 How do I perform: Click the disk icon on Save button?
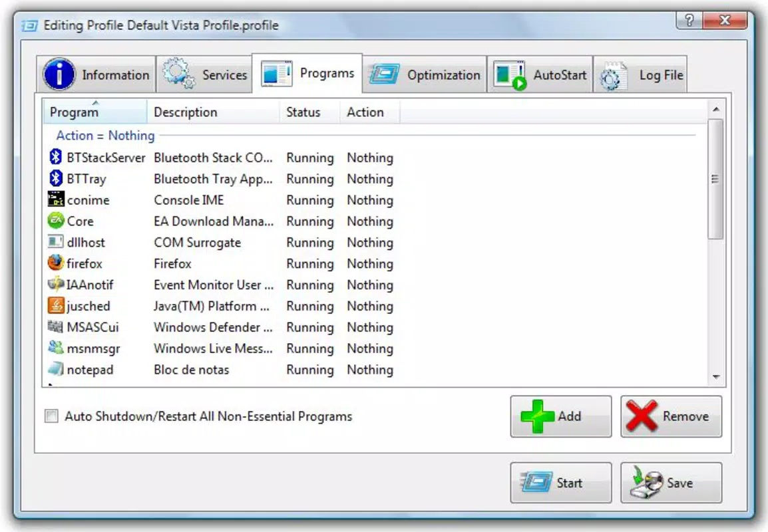(646, 483)
